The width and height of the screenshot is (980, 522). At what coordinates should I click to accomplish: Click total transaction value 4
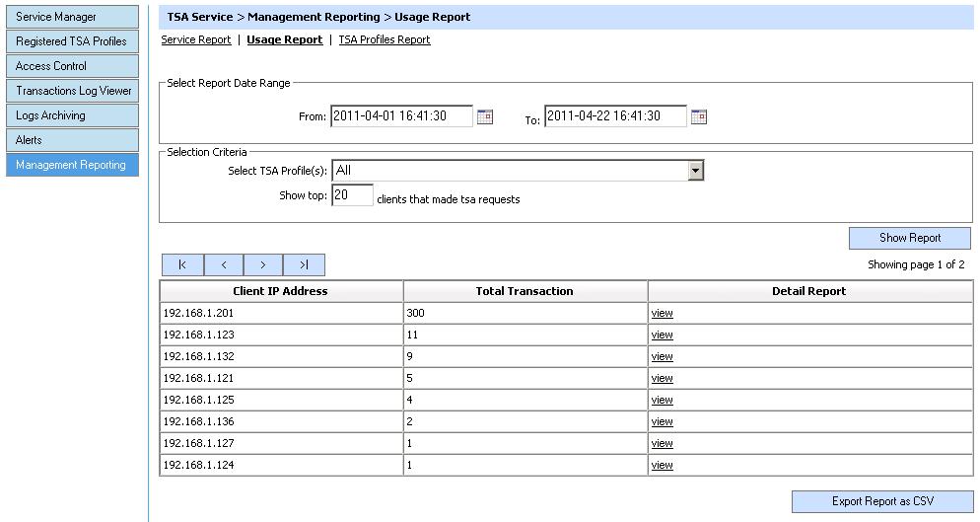point(409,400)
